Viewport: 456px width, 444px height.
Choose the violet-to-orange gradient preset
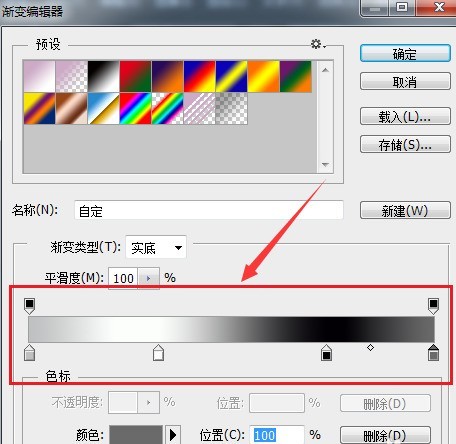coord(168,76)
